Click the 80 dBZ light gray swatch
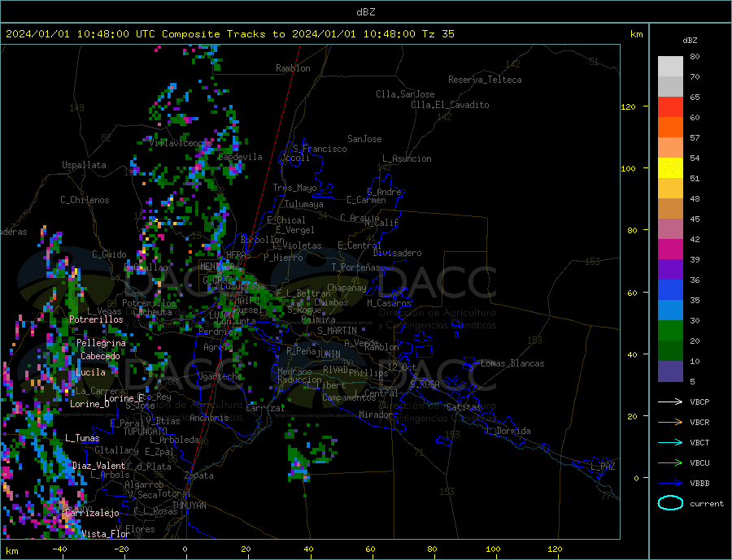This screenshot has height=560, width=732. tap(670, 67)
